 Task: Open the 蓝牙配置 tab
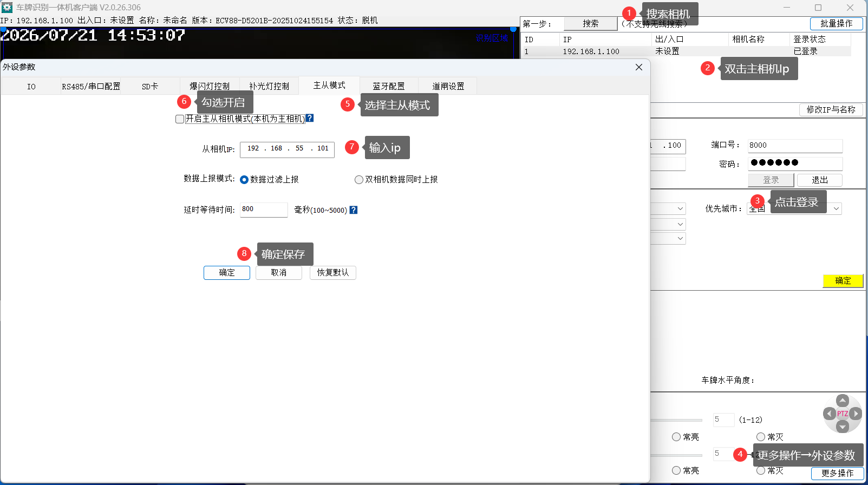tap(389, 87)
